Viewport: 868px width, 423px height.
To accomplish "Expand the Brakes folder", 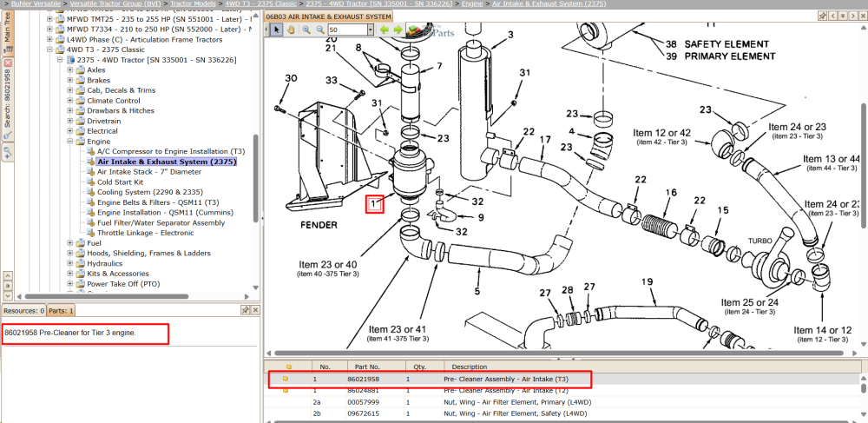I will (x=69, y=80).
